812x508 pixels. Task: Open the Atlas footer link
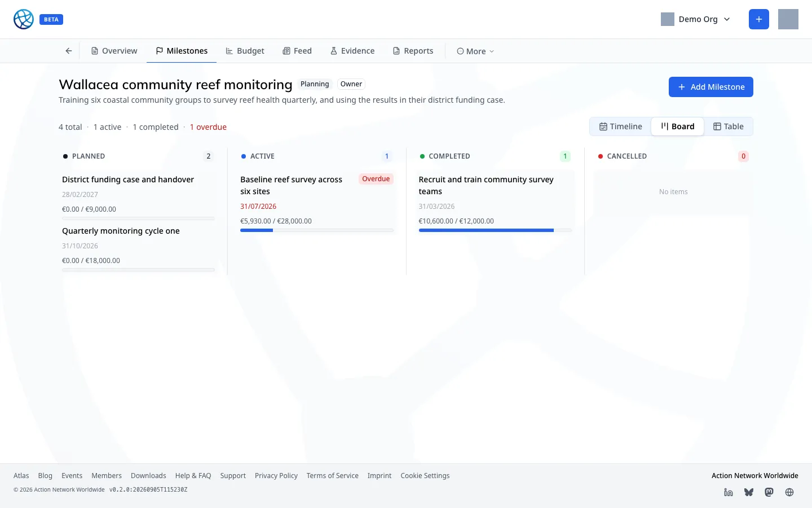tap(21, 476)
